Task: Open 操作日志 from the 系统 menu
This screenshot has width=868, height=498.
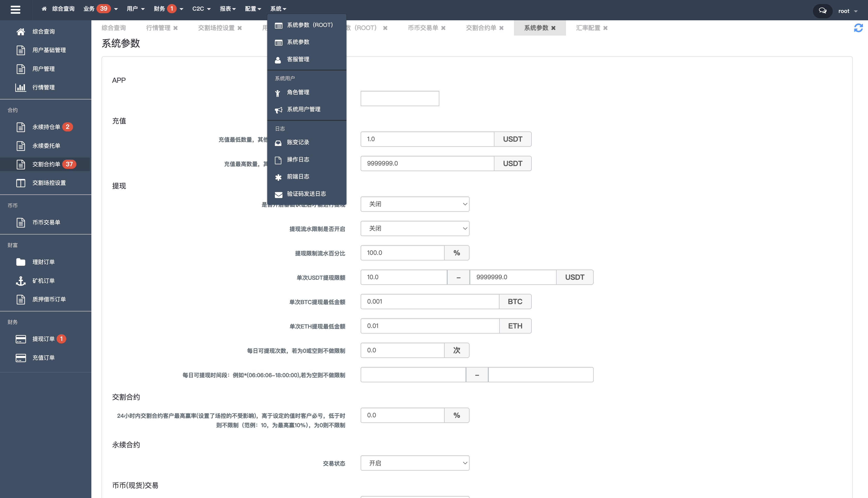Action: point(298,159)
